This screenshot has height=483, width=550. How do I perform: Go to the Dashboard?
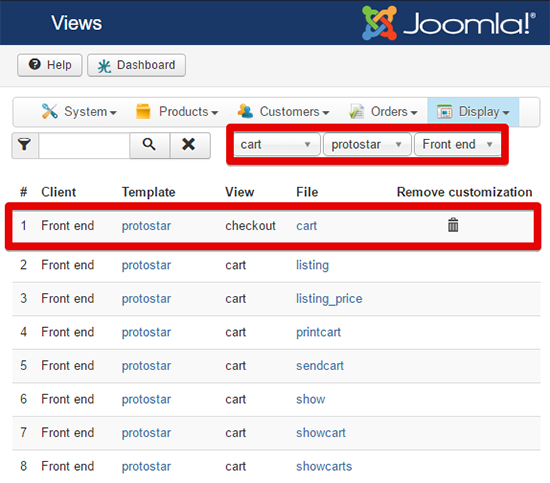coord(136,65)
